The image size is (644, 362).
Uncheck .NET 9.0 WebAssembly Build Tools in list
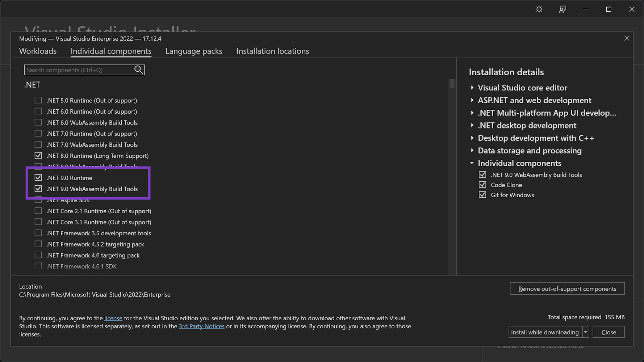click(x=38, y=189)
